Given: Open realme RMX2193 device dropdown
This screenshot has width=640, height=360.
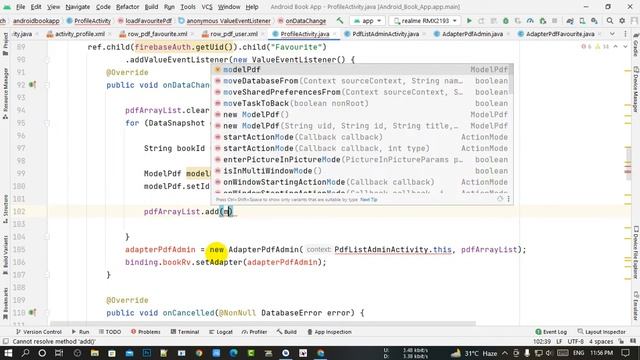Looking at the screenshot, I should click(424, 20).
